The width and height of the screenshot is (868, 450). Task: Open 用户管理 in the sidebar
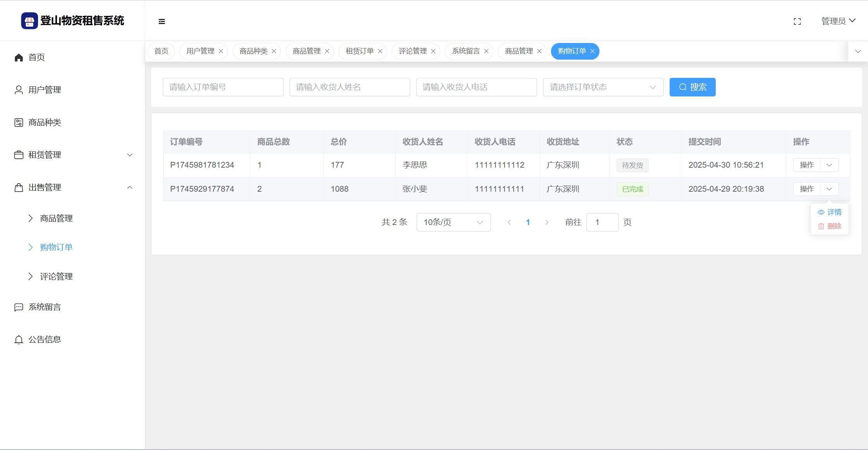(45, 90)
